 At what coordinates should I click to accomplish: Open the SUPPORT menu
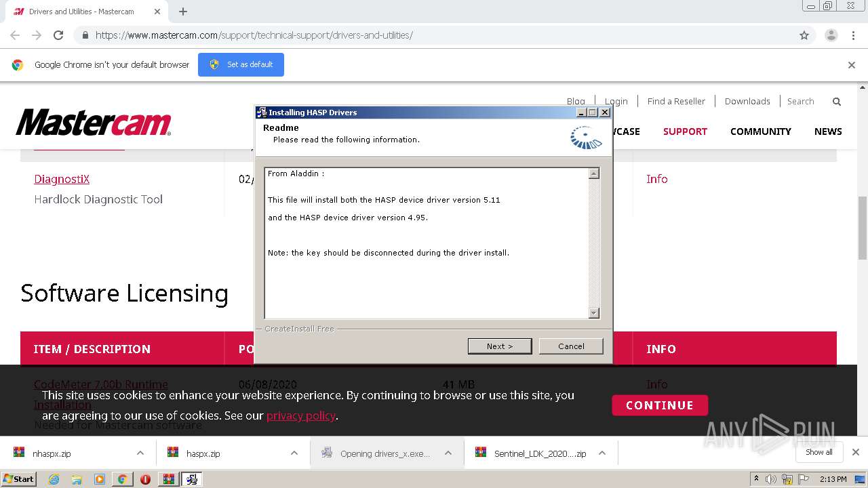(685, 131)
